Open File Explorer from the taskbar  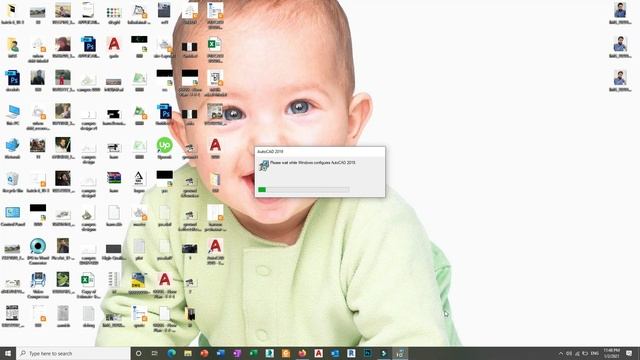coord(188,353)
